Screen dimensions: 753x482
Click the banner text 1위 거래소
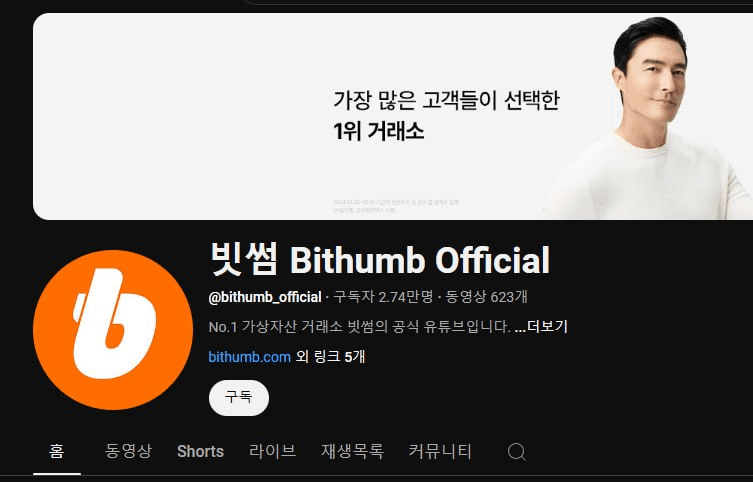(x=378, y=131)
